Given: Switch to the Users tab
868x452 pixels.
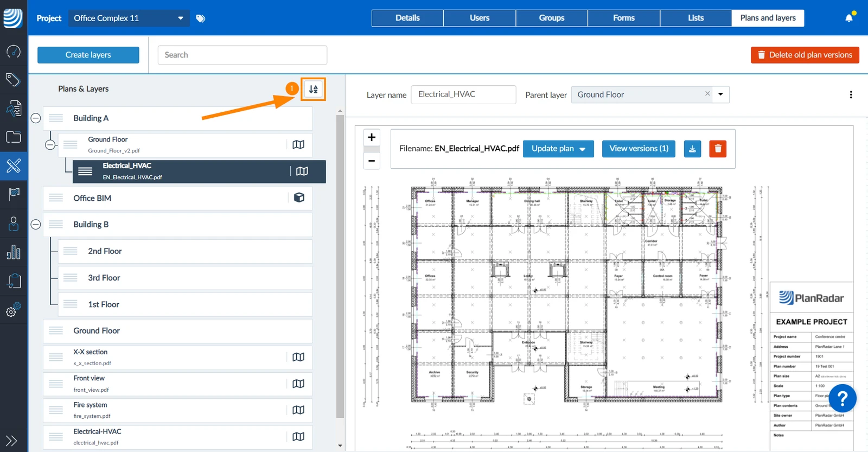Looking at the screenshot, I should (480, 18).
